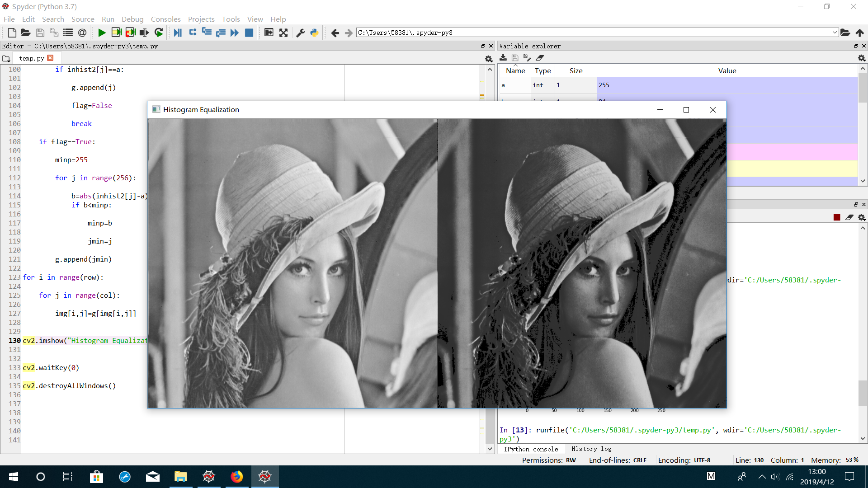Open Variable explorer options gear
Screen dimensions: 868x488
(x=862, y=58)
